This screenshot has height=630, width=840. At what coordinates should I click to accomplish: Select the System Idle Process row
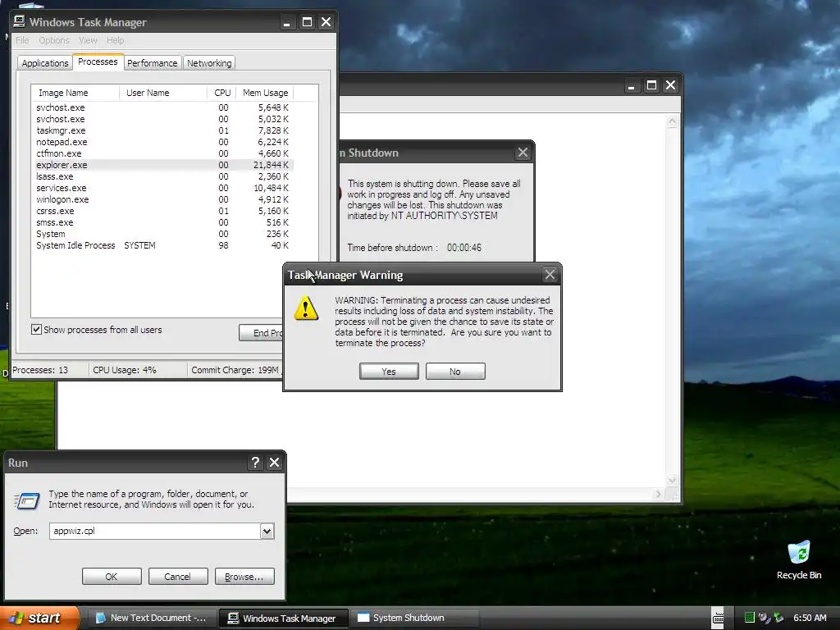tap(162, 245)
